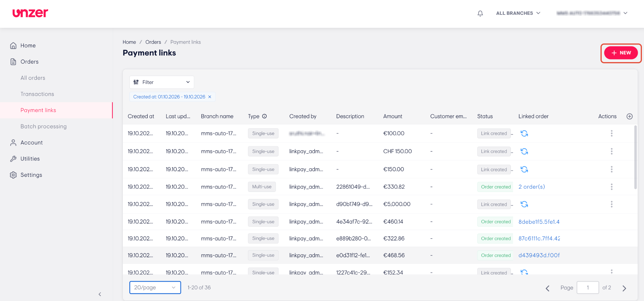
Task: Open the Filter dropdown
Action: tap(162, 82)
